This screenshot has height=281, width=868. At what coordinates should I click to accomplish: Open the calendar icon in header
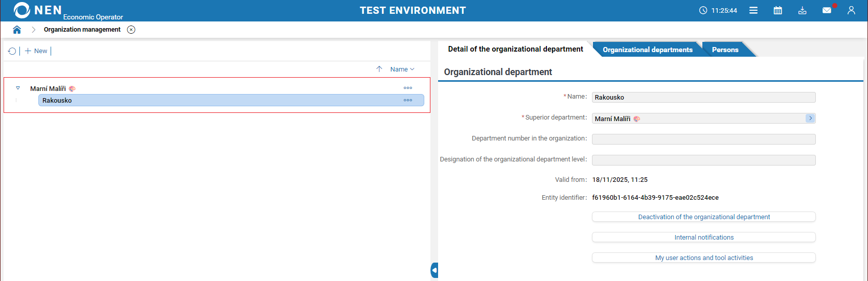778,10
